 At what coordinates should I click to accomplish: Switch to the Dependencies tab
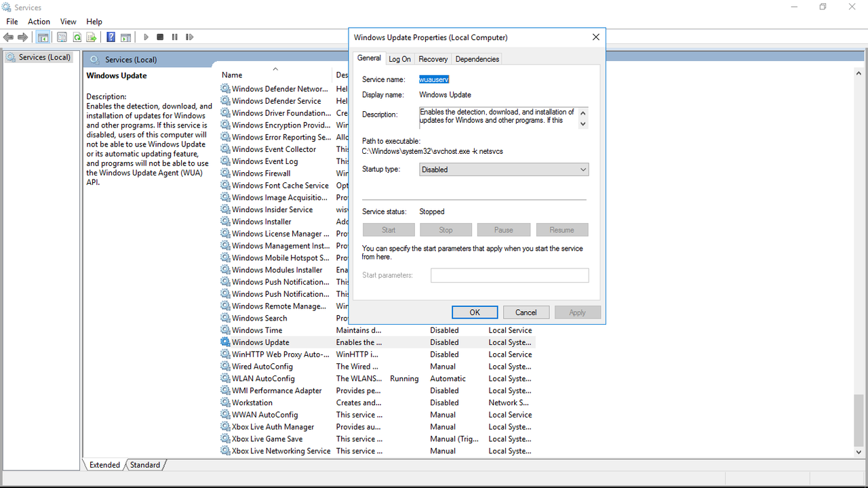[x=477, y=59]
